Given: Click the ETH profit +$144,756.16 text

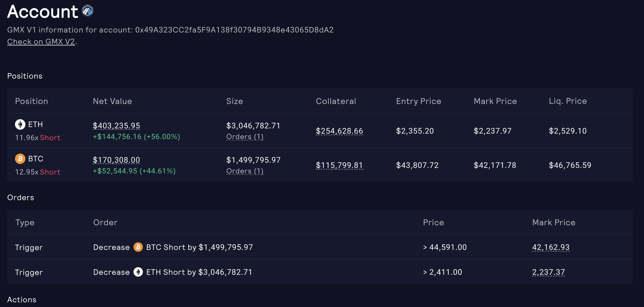Looking at the screenshot, I should tap(117, 137).
